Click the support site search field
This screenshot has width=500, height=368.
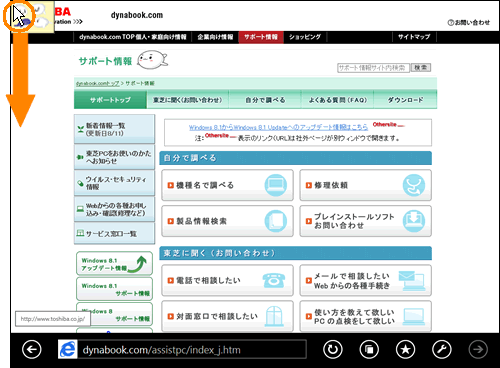pos(373,68)
